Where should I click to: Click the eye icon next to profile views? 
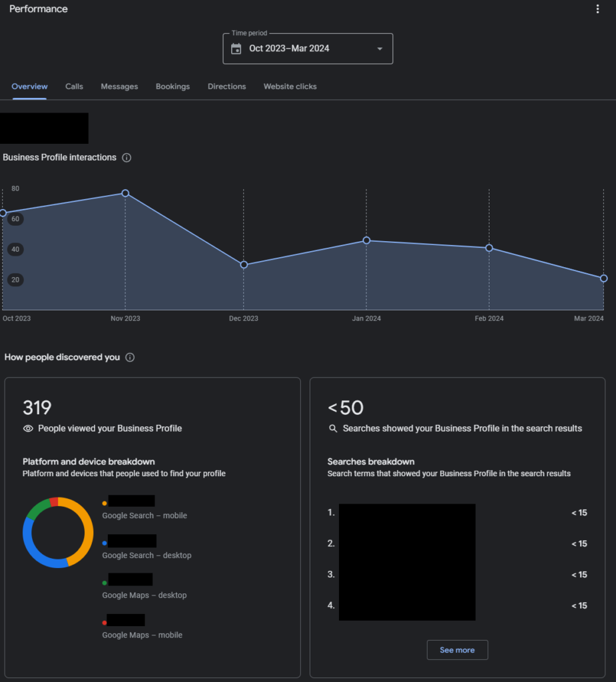pyautogui.click(x=28, y=428)
